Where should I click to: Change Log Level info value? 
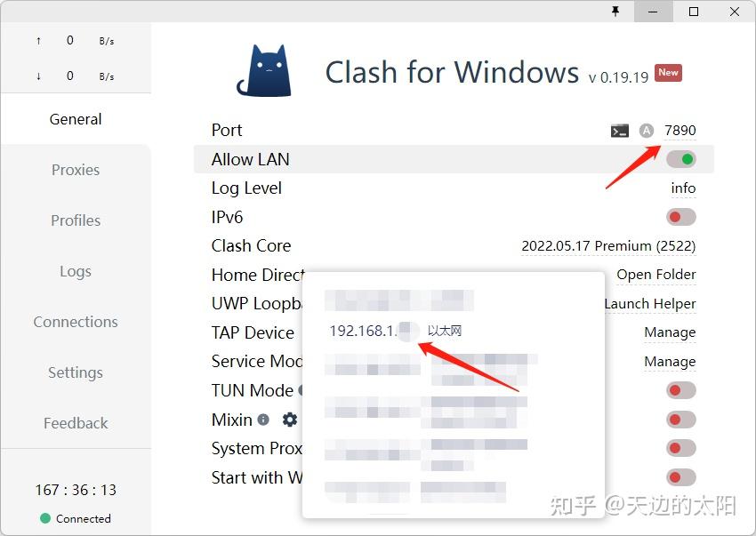coord(683,188)
